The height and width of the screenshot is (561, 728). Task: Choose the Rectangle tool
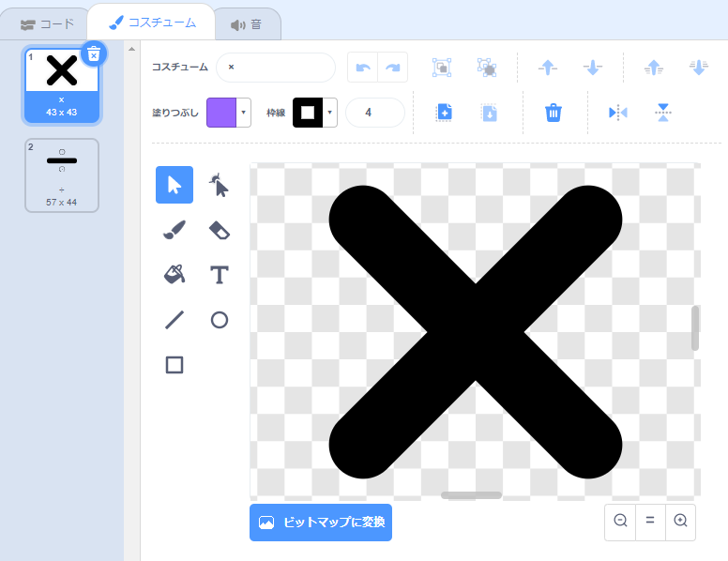pos(174,365)
